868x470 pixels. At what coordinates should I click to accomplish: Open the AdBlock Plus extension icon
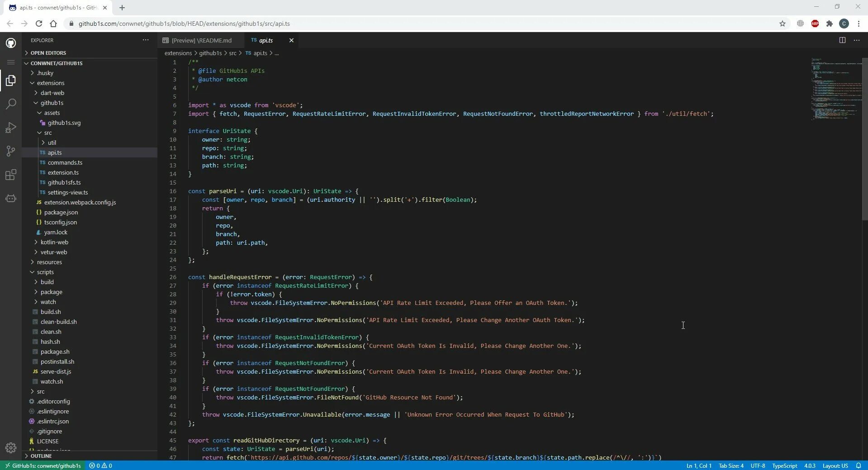[x=815, y=24]
